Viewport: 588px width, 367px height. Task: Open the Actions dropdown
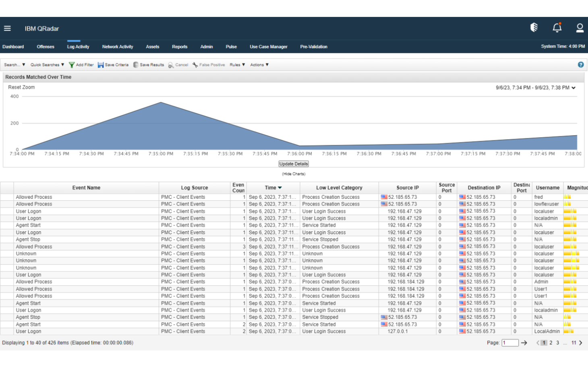tap(259, 65)
